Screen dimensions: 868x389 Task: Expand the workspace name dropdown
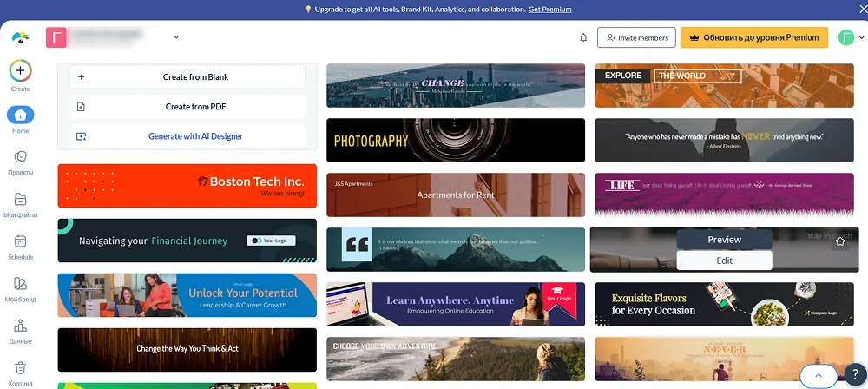point(176,36)
